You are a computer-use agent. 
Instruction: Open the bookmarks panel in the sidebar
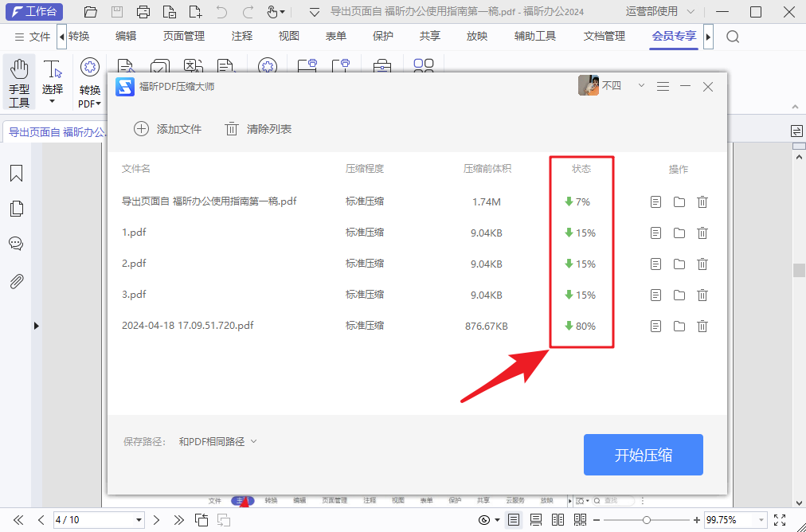click(17, 173)
